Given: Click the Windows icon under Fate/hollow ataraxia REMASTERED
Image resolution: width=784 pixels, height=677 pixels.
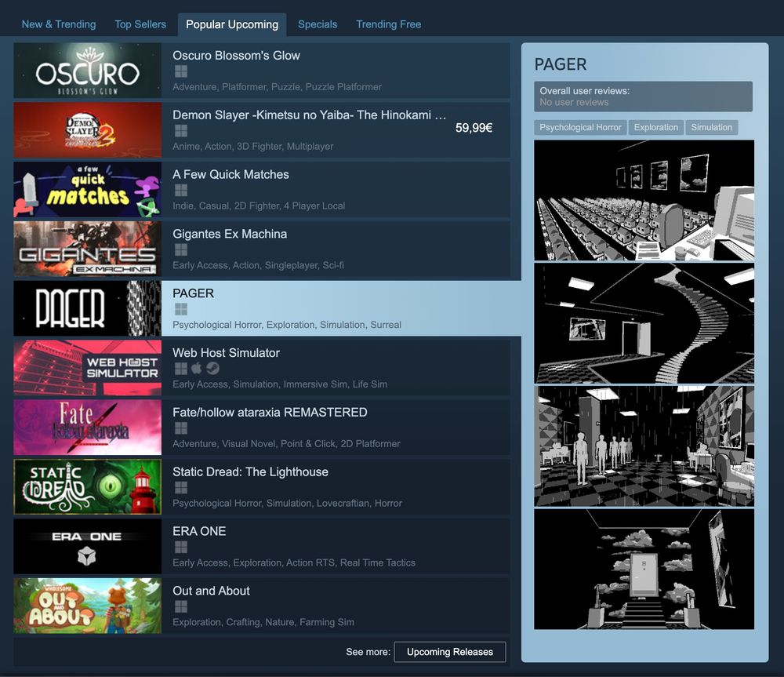Looking at the screenshot, I should coord(181,428).
